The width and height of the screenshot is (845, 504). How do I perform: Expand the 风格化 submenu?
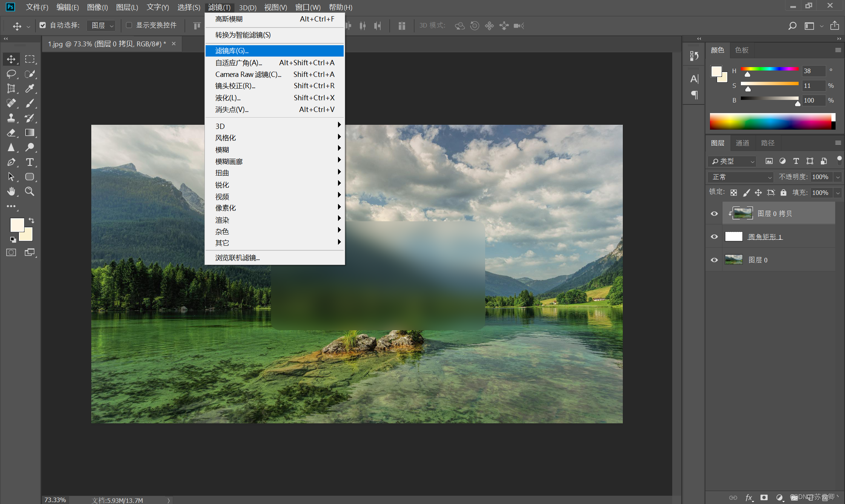click(x=275, y=138)
